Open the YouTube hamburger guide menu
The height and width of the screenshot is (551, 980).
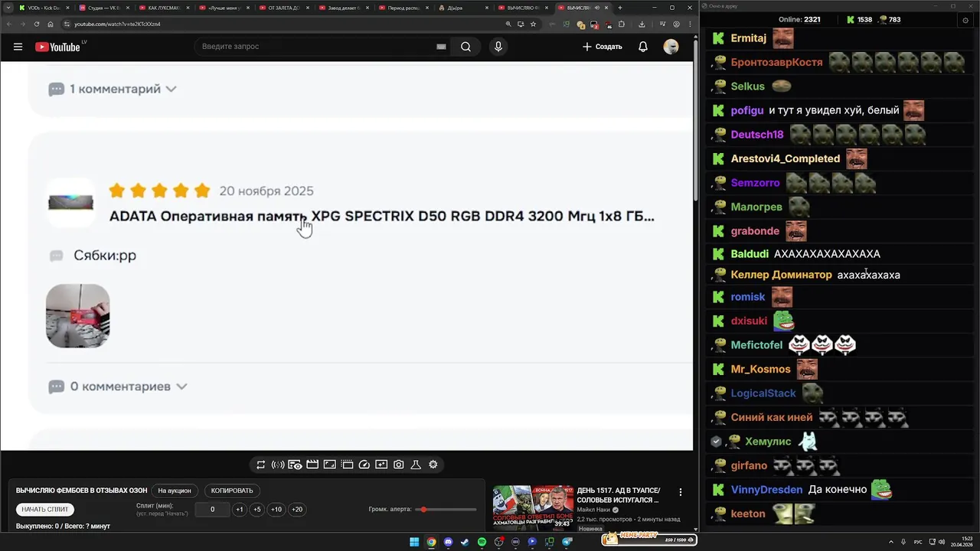point(18,47)
